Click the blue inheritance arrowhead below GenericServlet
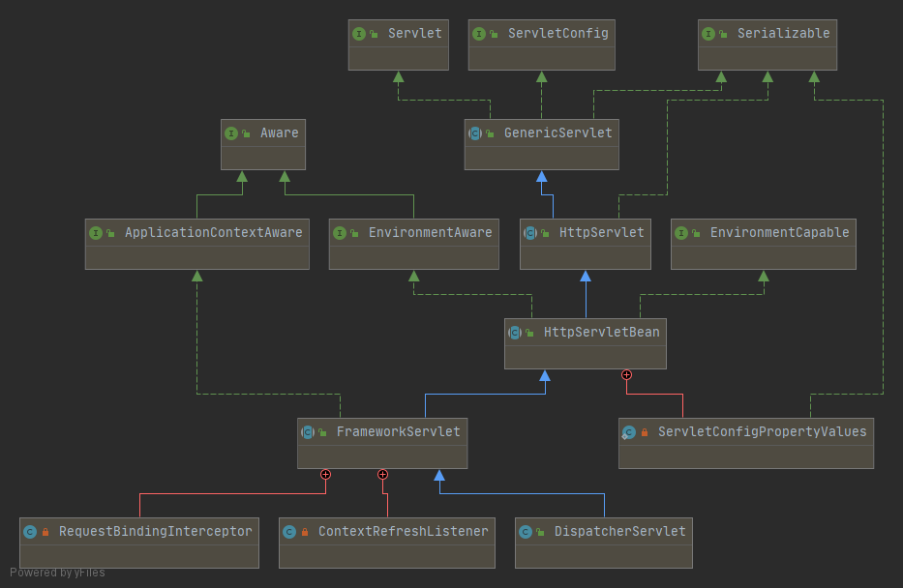The height and width of the screenshot is (588, 903). (x=542, y=177)
